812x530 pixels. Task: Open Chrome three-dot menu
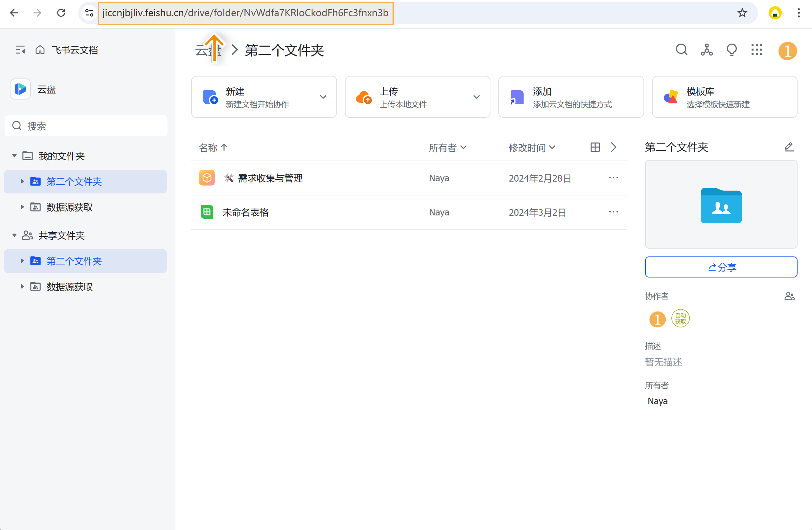799,13
